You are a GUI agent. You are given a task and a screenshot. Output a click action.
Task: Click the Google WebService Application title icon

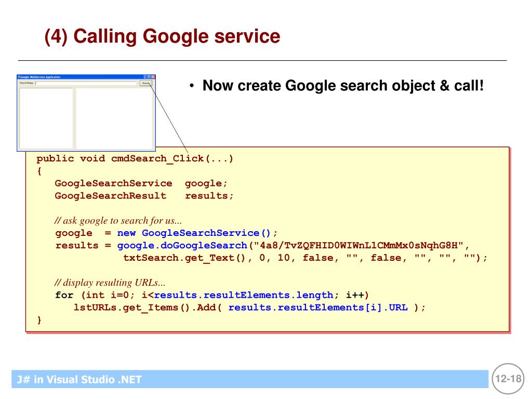19,77
